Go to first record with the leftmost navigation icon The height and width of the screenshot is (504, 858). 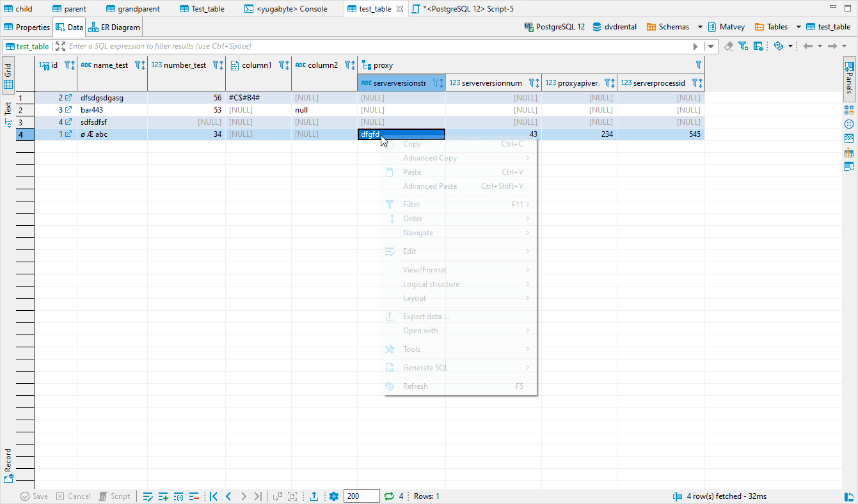[214, 496]
